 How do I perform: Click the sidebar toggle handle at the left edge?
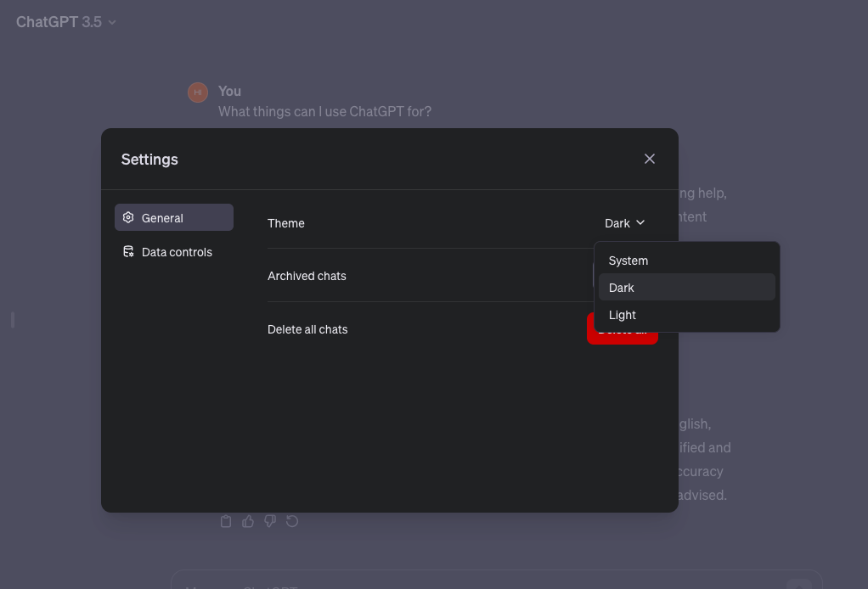coord(12,320)
